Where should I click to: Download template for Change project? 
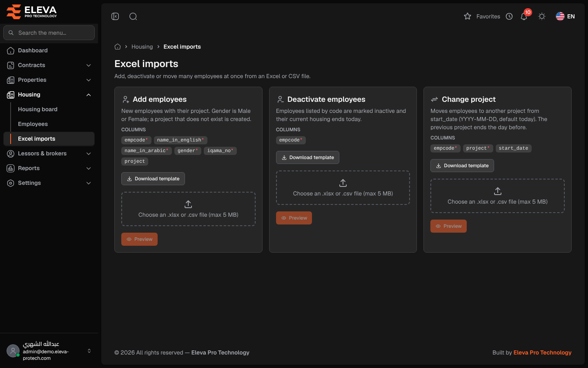[x=462, y=166]
